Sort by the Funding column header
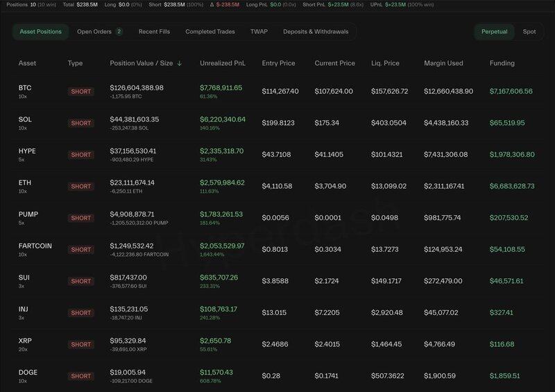This screenshot has height=392, width=555. click(502, 63)
